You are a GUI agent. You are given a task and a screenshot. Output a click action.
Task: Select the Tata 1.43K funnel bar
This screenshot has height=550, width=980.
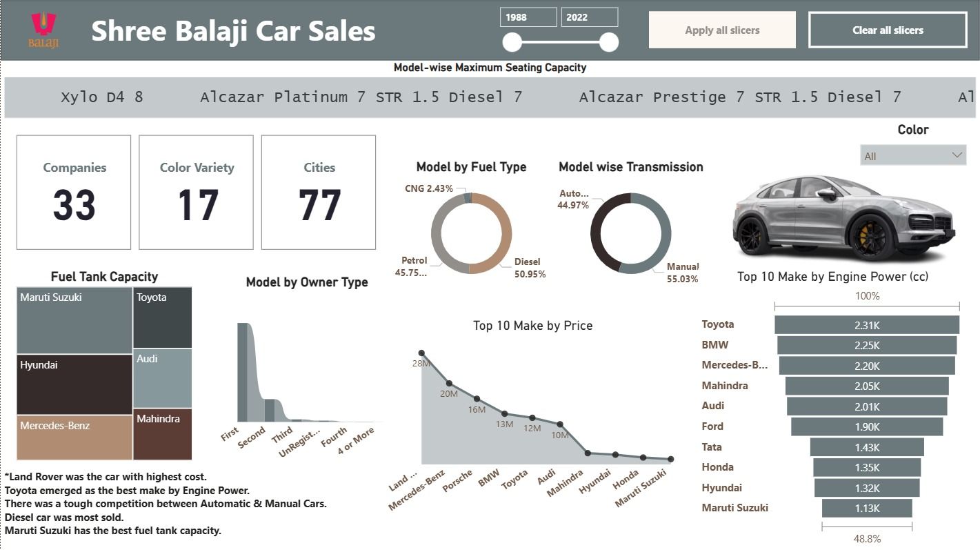tap(867, 447)
